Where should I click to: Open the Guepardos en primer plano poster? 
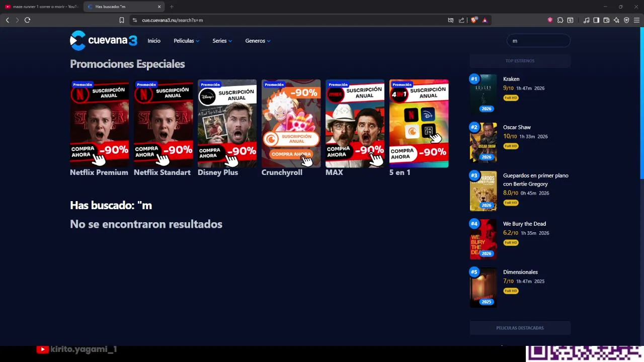(x=483, y=191)
